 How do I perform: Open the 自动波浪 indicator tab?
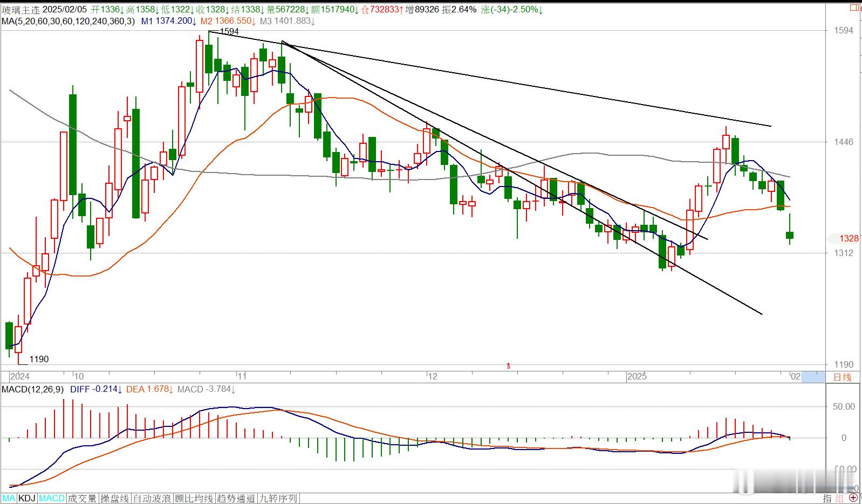152,499
